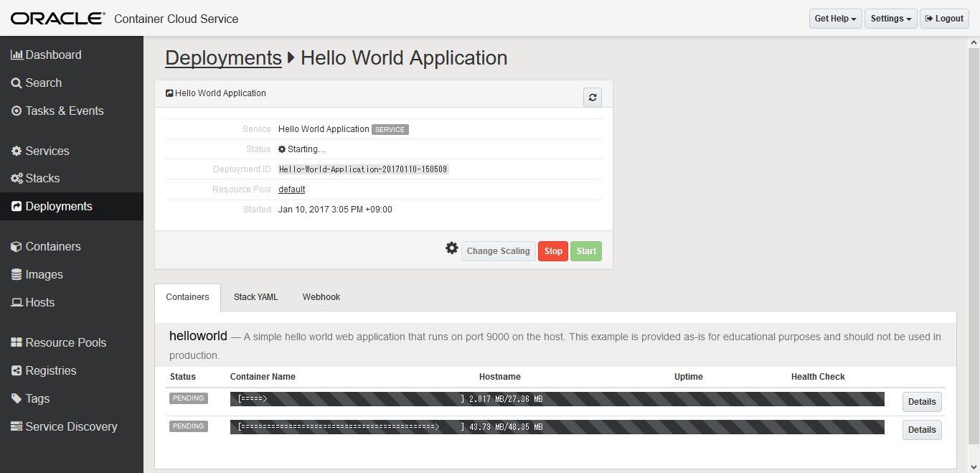Click the Hosts laptop icon
980x473 pixels.
pos(17,302)
